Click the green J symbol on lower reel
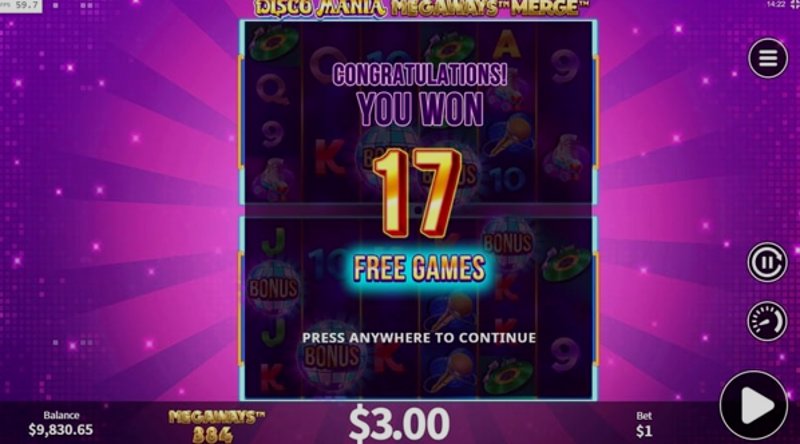 [273, 241]
